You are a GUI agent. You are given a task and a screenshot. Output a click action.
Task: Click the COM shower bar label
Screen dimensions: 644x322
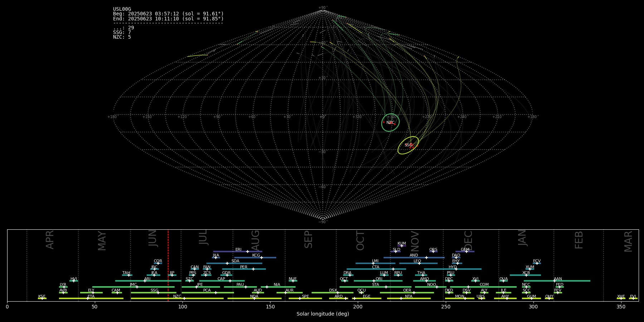pyautogui.click(x=484, y=285)
